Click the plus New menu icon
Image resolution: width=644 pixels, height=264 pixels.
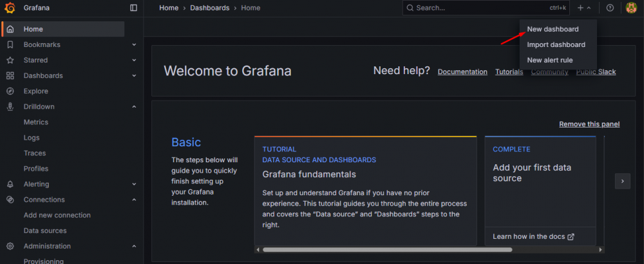tap(581, 8)
